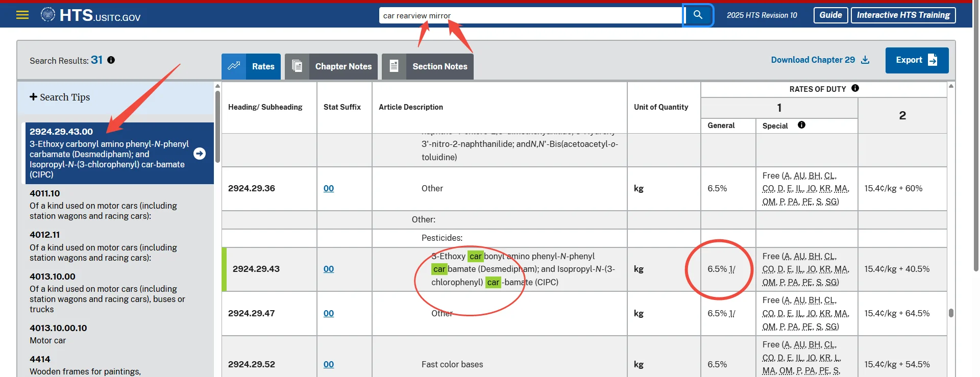Click the Desmedipham article description for 2924.29.43
Viewport: 980px width, 377px height.
[x=523, y=269]
